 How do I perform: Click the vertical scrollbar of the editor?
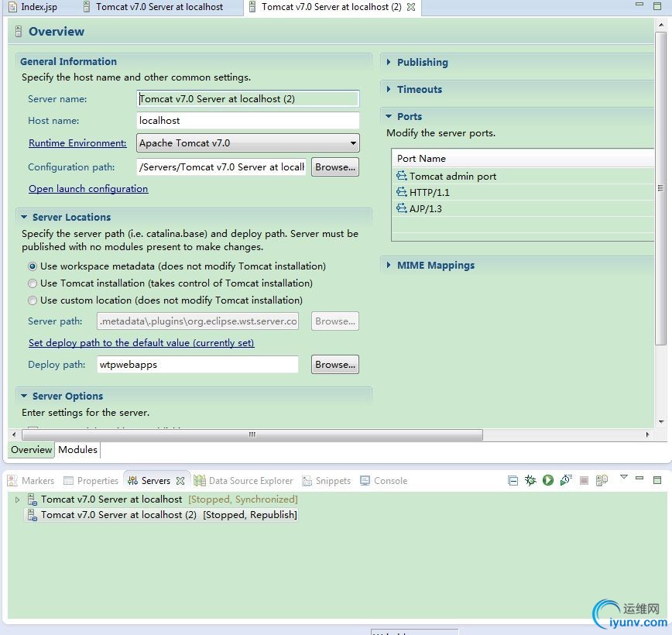(x=660, y=188)
